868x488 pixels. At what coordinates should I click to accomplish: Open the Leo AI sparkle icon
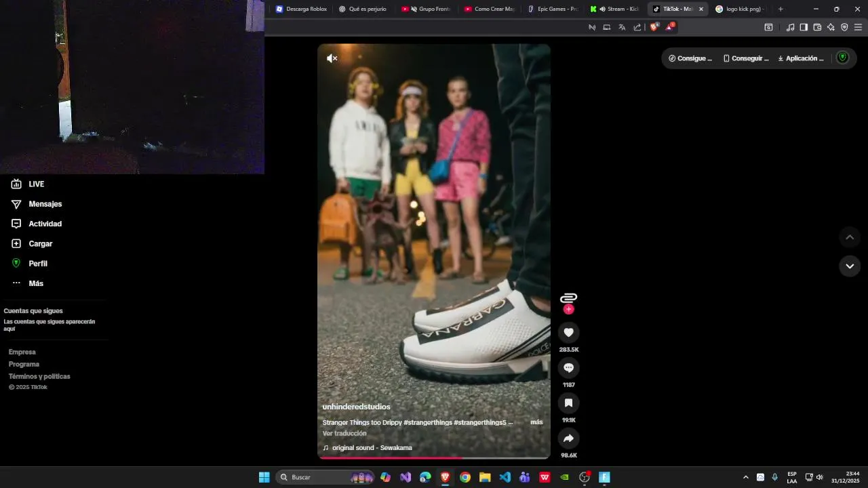831,27
